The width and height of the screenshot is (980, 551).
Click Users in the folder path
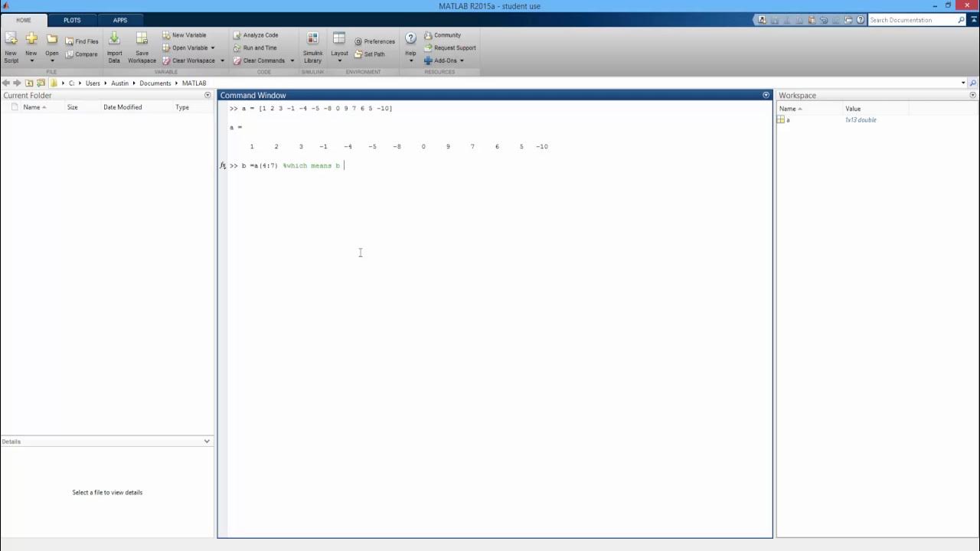[93, 83]
